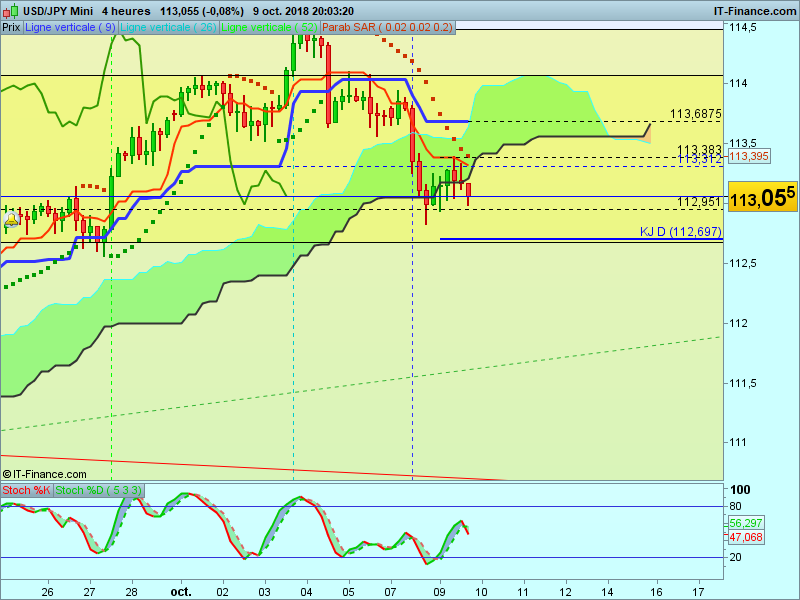Click the 112,5 price axis label

tap(742, 263)
